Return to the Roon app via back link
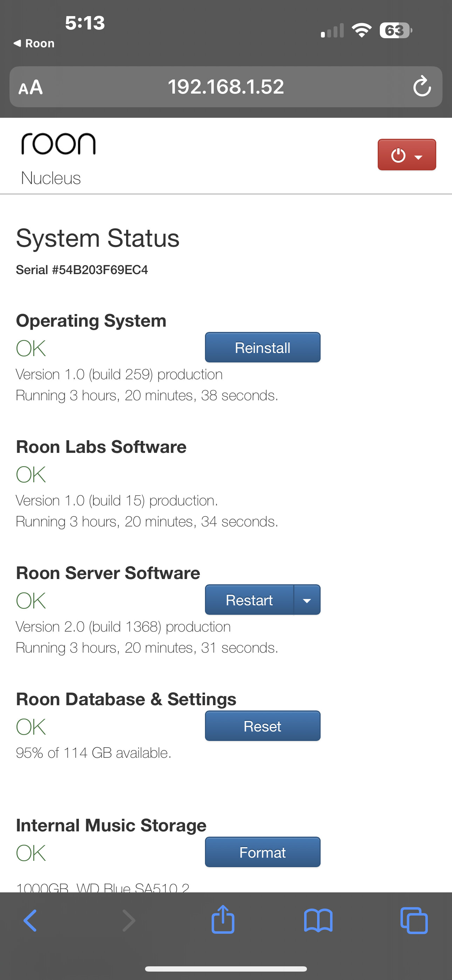 click(34, 43)
